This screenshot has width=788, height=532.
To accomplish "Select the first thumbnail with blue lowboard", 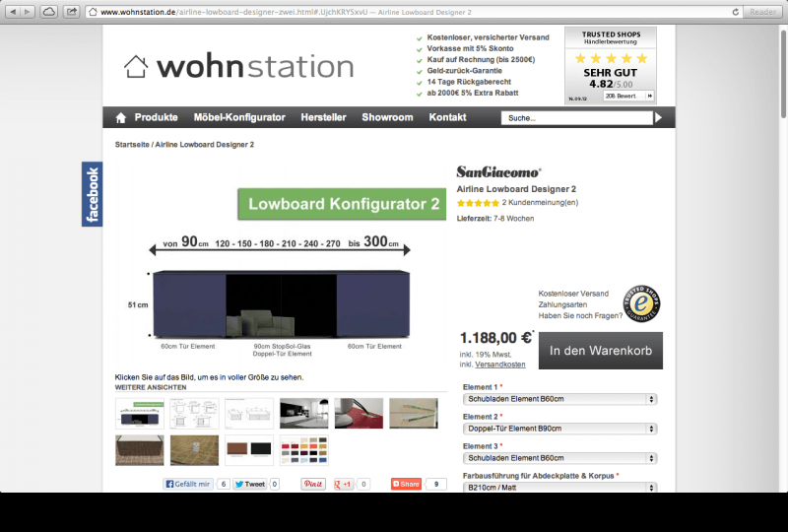I will pos(140,414).
